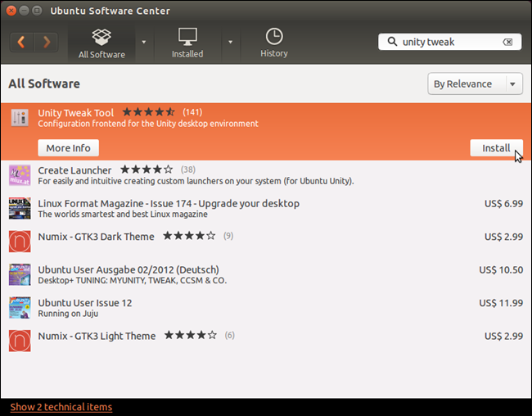Click the Unity Tweak Tool app icon
The image size is (532, 416).
tap(20, 118)
